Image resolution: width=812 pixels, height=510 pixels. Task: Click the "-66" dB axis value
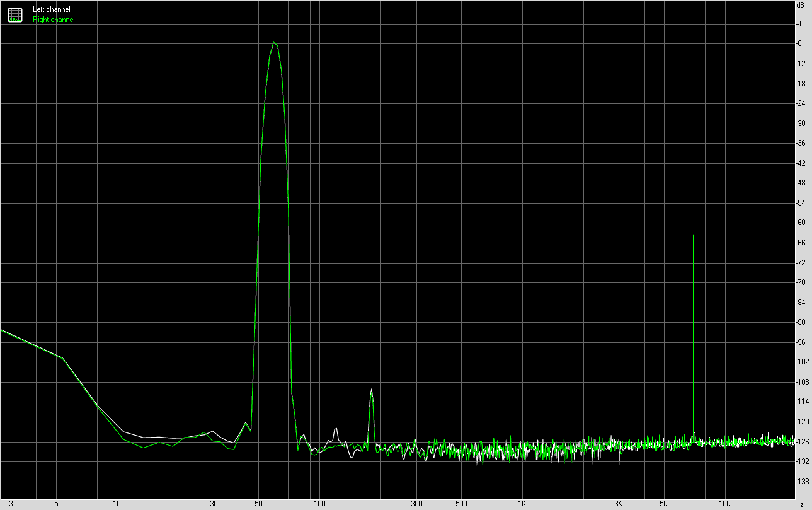tap(801, 243)
